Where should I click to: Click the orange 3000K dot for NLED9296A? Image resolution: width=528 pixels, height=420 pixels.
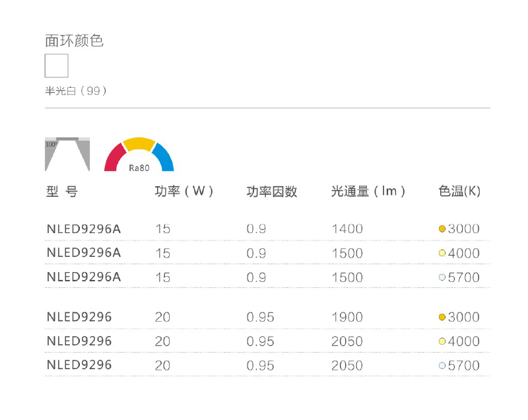pos(442,229)
